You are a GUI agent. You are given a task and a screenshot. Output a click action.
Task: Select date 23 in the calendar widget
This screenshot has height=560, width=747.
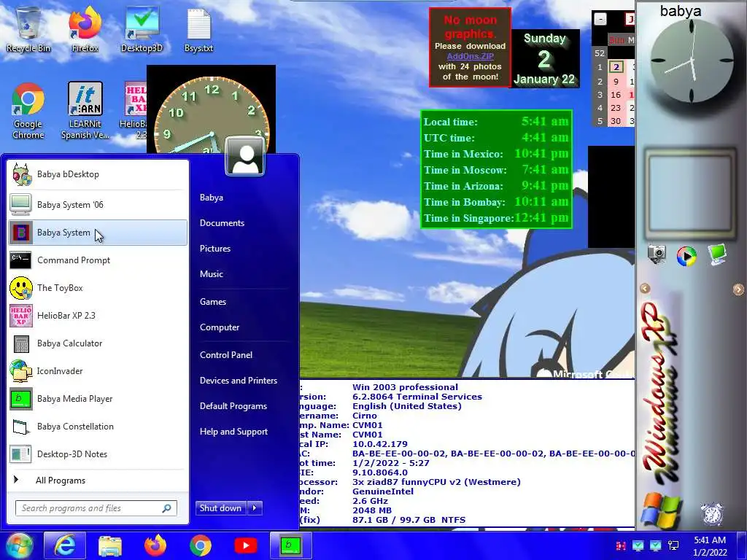[x=616, y=108]
